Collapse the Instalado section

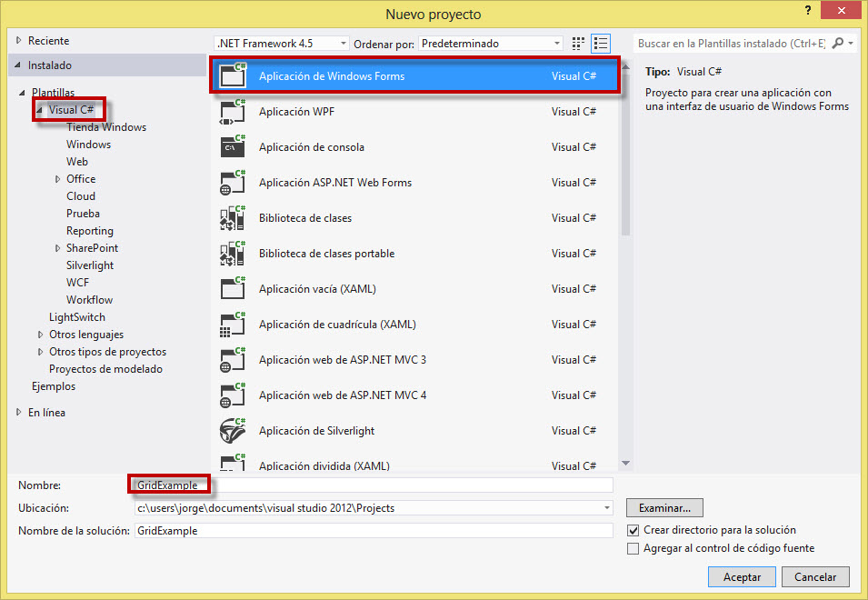[x=17, y=65]
